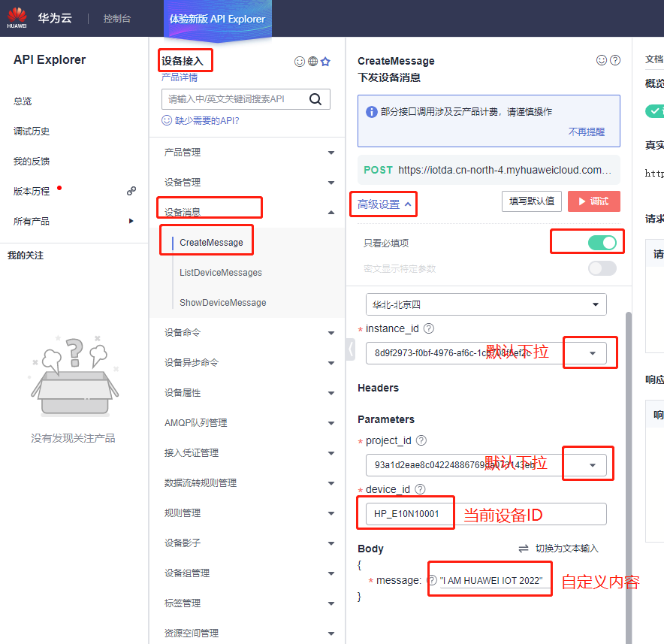
Task: Click the red 调试 debug button
Action: 593,201
